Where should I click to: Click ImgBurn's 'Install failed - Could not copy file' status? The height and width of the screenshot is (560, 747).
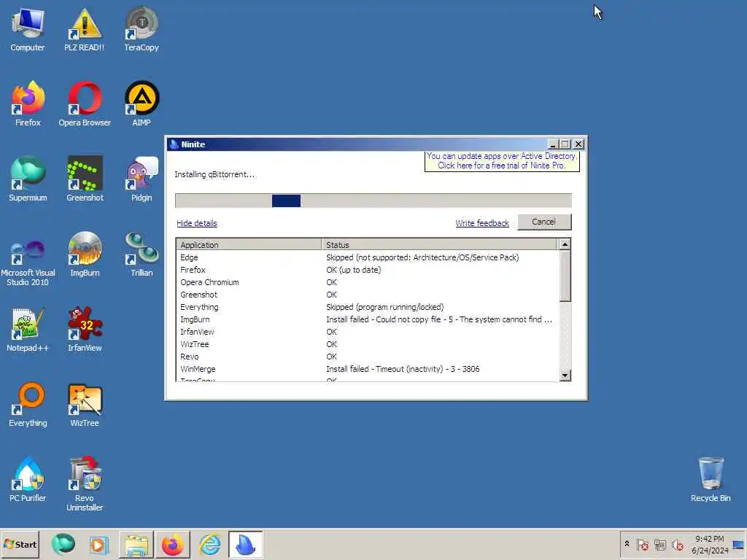[438, 319]
